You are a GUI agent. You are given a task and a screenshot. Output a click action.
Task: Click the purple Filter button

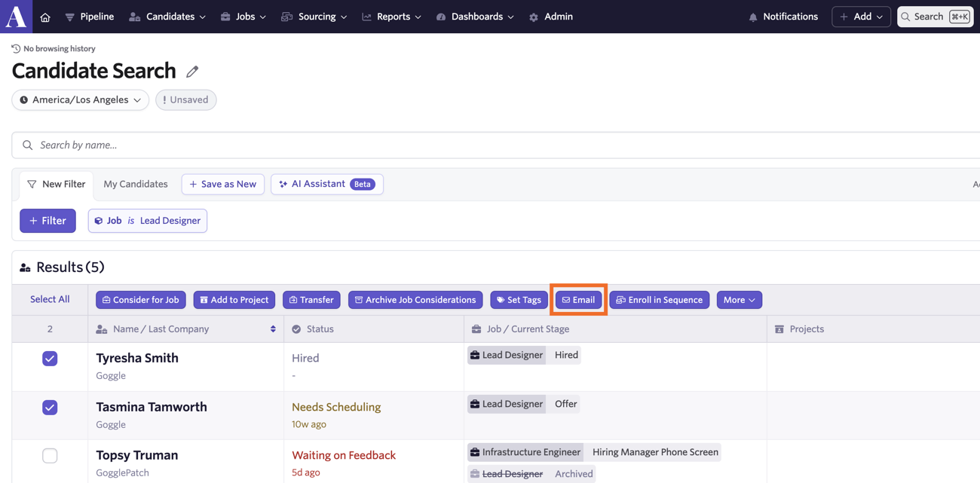pyautogui.click(x=47, y=221)
